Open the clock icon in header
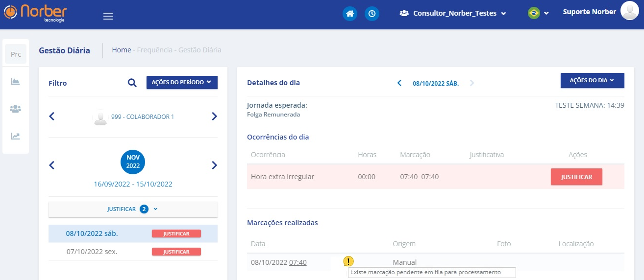This screenshot has height=280, width=644. [x=372, y=14]
